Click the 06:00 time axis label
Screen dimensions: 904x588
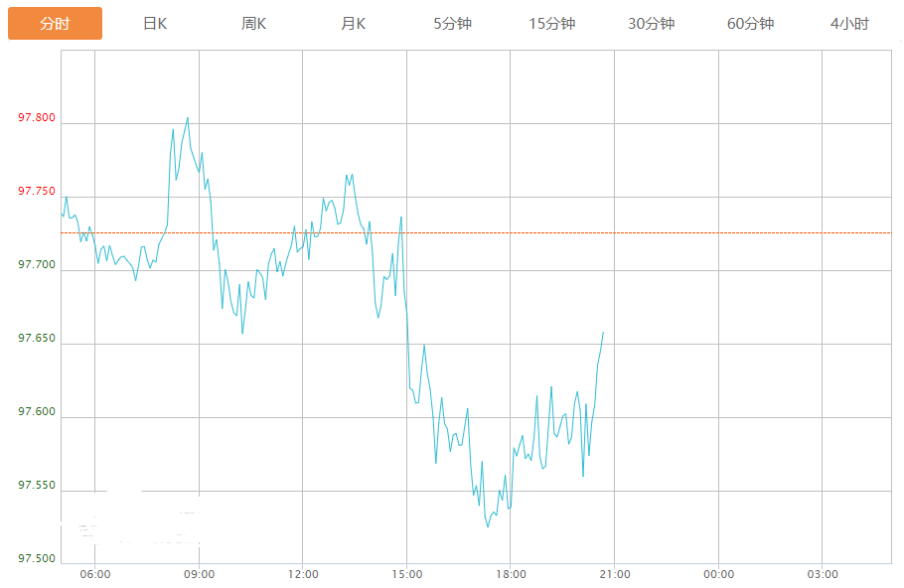click(95, 574)
